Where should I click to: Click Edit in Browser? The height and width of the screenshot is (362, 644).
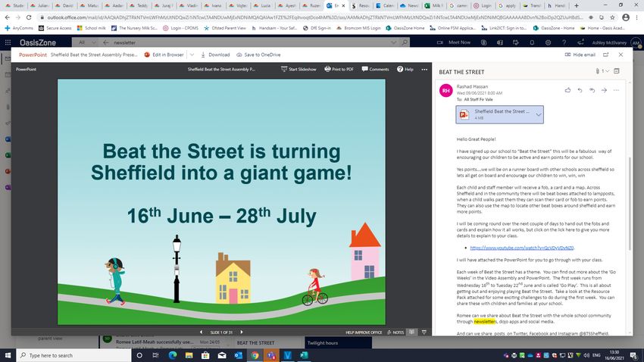point(164,55)
